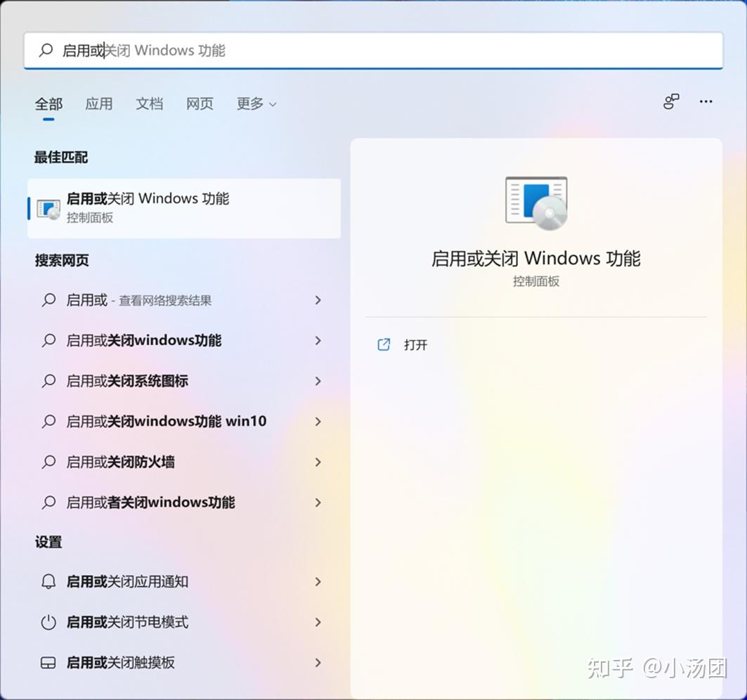Screen dimensions: 747x700
Task: Click search icon beside 启用或关闭防火墙
Action: (x=48, y=462)
